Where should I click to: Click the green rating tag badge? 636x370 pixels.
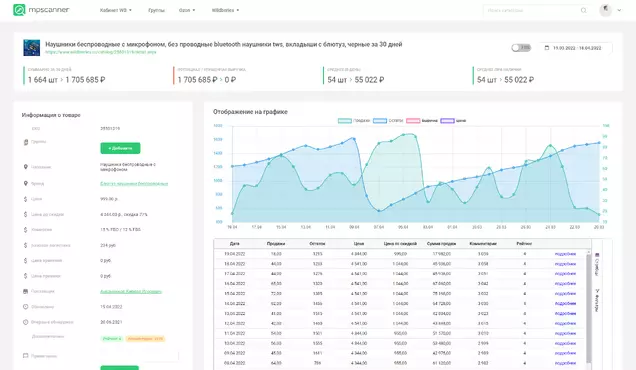click(112, 338)
